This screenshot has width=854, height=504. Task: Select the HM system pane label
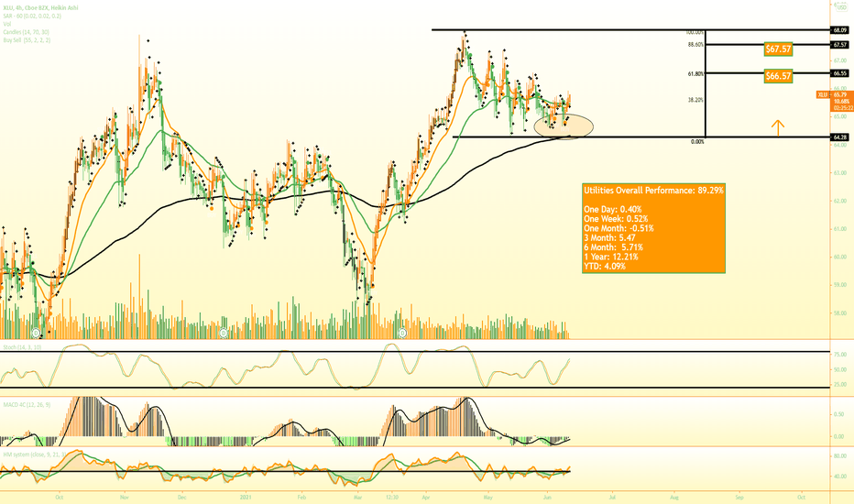(x=35, y=454)
